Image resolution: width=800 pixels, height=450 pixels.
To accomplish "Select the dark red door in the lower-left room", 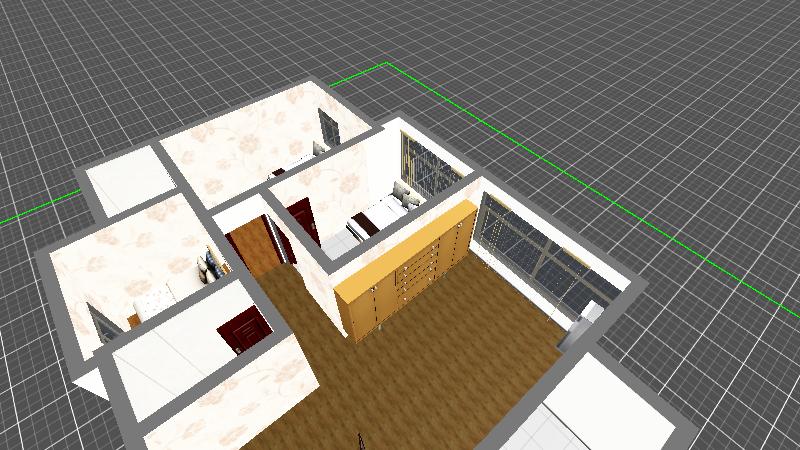I will (244, 330).
